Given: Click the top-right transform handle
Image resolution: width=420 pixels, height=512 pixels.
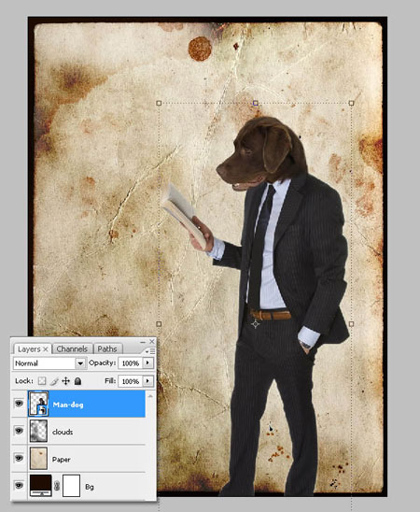Looking at the screenshot, I should [x=351, y=103].
